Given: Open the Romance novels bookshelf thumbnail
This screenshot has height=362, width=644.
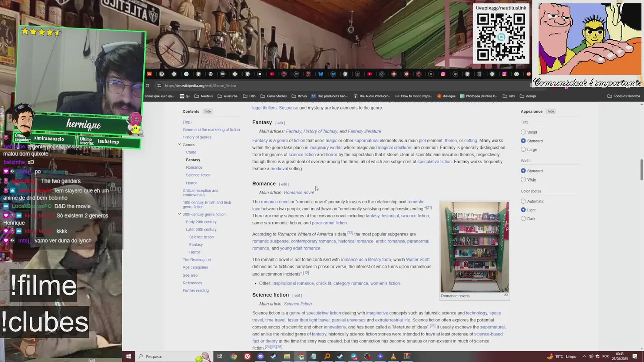Looking at the screenshot, I should (x=474, y=246).
